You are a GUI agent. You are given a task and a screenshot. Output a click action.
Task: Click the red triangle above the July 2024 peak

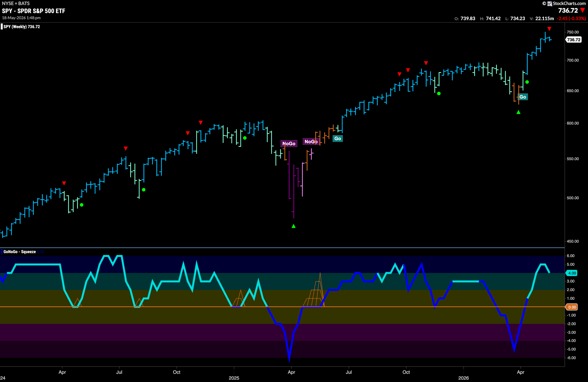[x=126, y=148]
